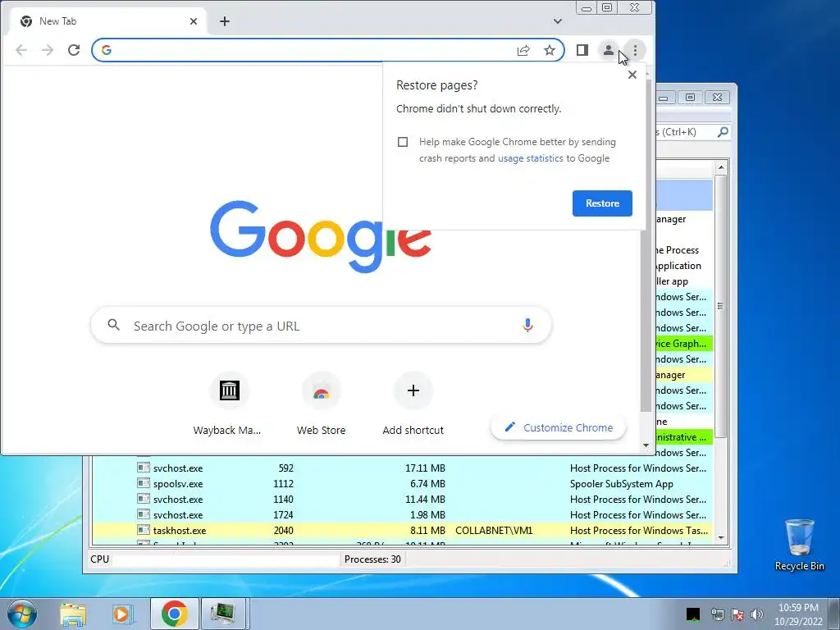Open the Wayback Machine shortcut
This screenshot has width=840, height=630.
click(x=229, y=403)
